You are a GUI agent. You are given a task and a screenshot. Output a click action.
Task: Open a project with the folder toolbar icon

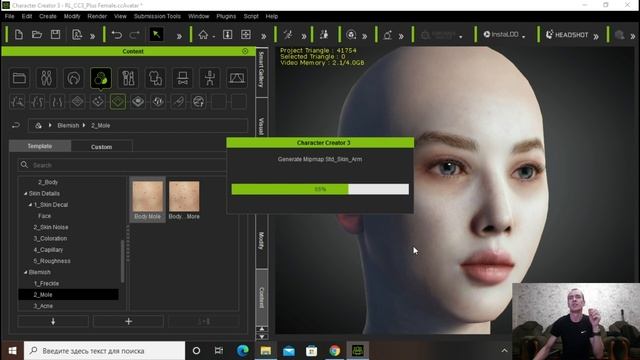tap(37, 35)
